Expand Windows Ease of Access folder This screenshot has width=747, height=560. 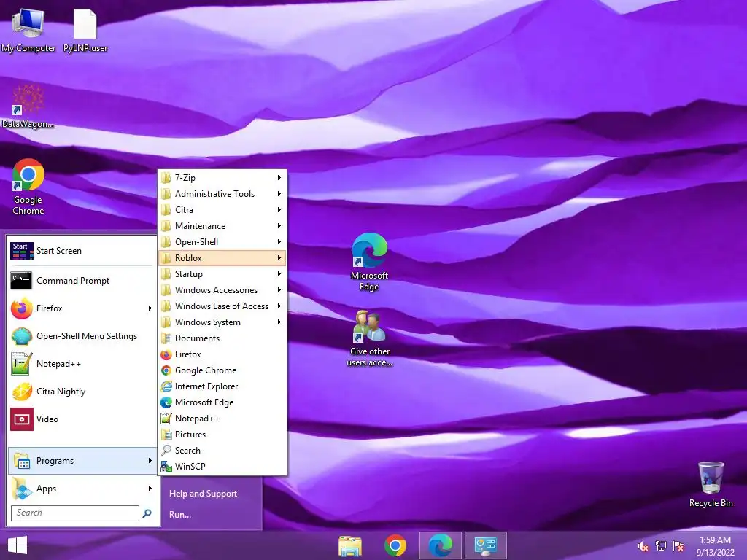(x=222, y=306)
